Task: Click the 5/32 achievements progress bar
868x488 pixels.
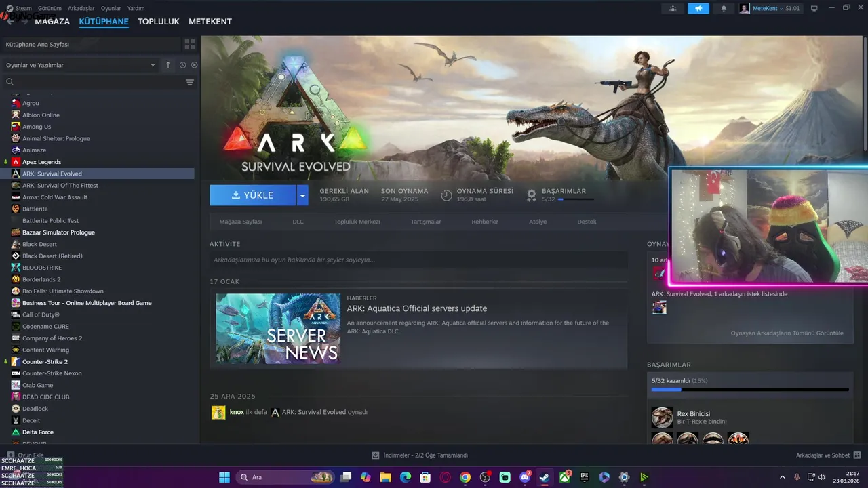Action: click(x=750, y=390)
